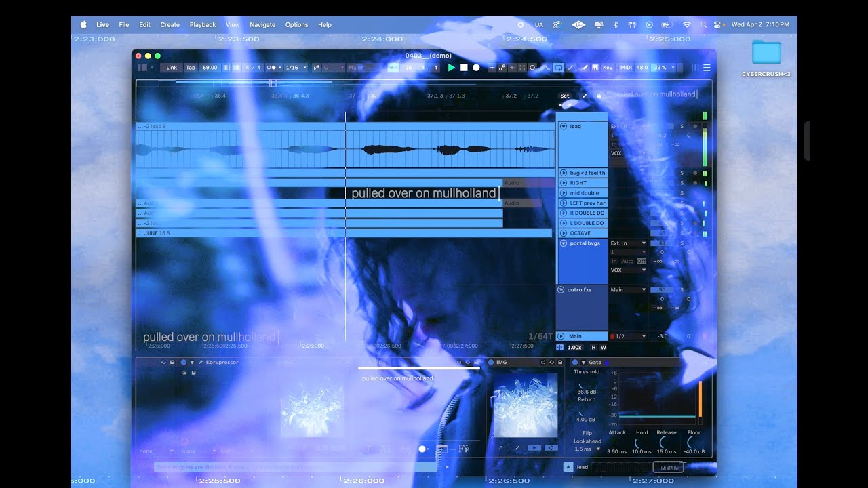Click the Follow playback button
Screen dimensions: 868x488
click(x=393, y=68)
